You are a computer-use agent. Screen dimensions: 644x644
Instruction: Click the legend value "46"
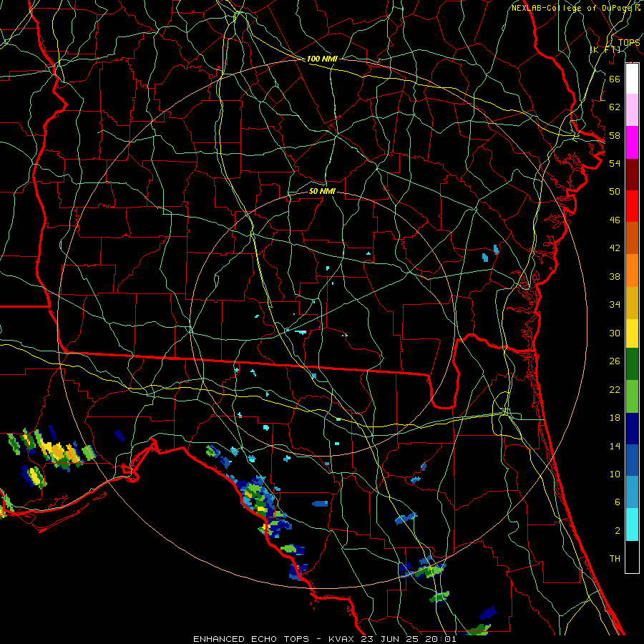click(x=615, y=220)
